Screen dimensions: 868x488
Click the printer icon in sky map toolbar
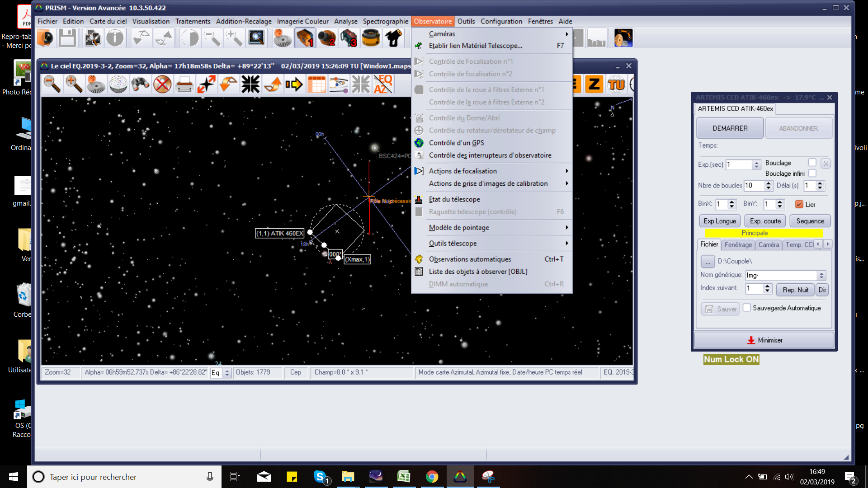tap(184, 84)
